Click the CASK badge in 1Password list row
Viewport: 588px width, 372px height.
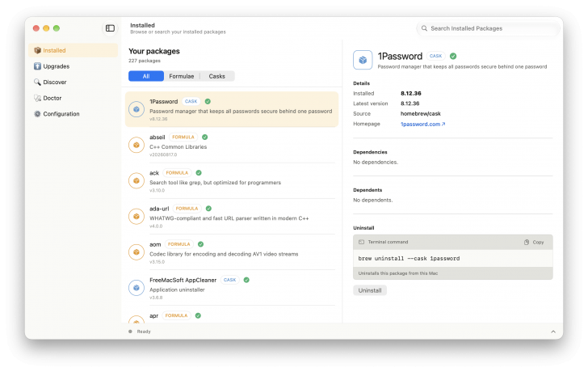[191, 101]
